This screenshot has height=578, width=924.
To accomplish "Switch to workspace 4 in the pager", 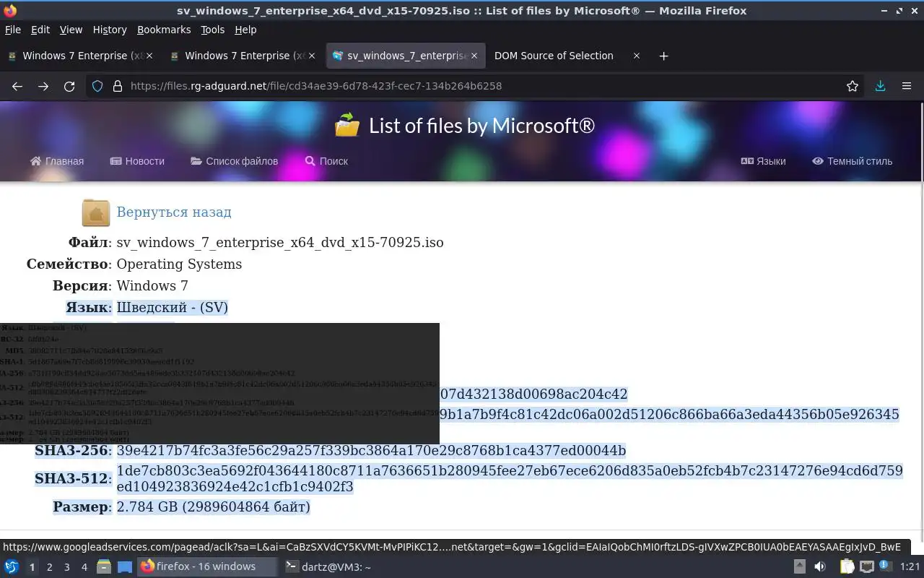I will click(84, 567).
